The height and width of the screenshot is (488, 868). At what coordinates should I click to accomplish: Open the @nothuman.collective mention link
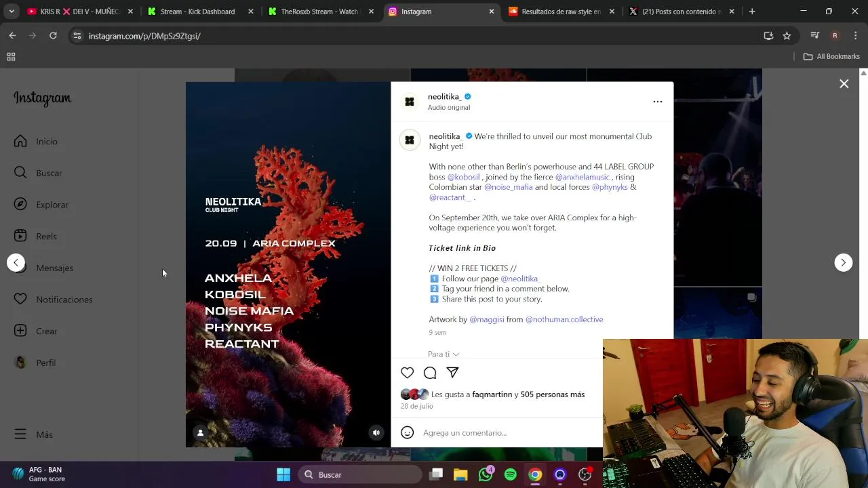(x=564, y=319)
